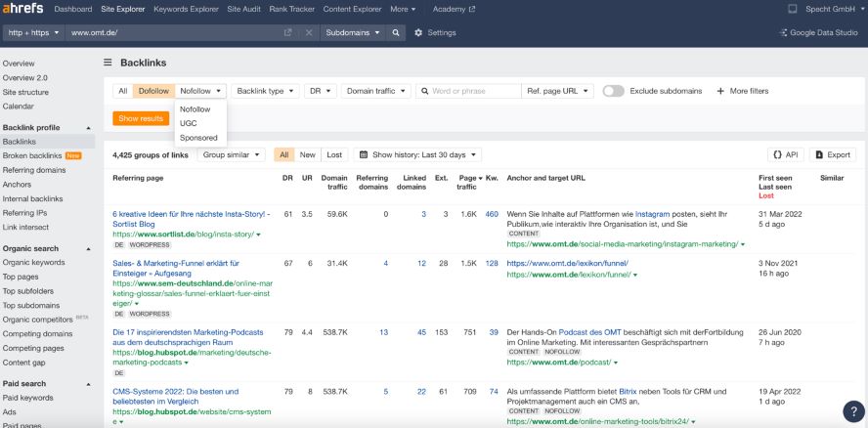Collapse the Backlink profile sidebar section
868x428 pixels.
[88, 128]
